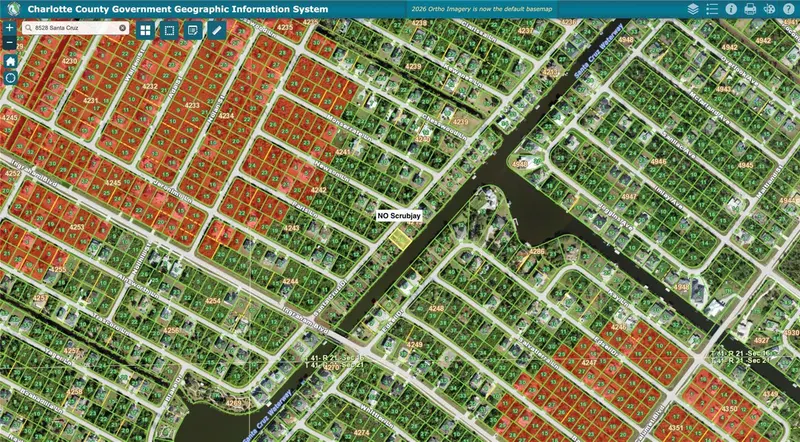Open the layer list stack icon

coord(692,9)
